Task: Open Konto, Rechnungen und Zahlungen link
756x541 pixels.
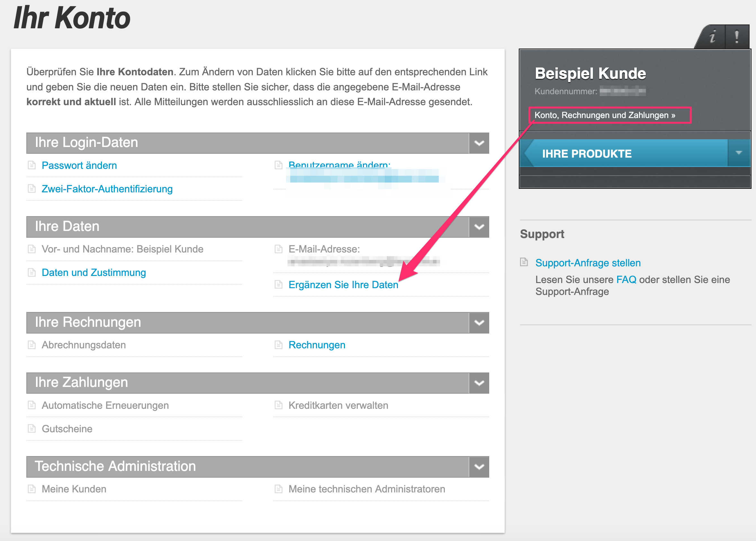Action: pyautogui.click(x=605, y=115)
